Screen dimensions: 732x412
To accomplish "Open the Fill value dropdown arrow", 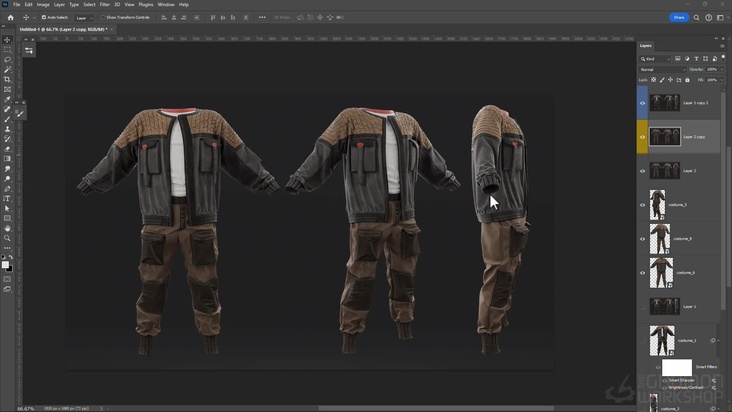I will (722, 80).
